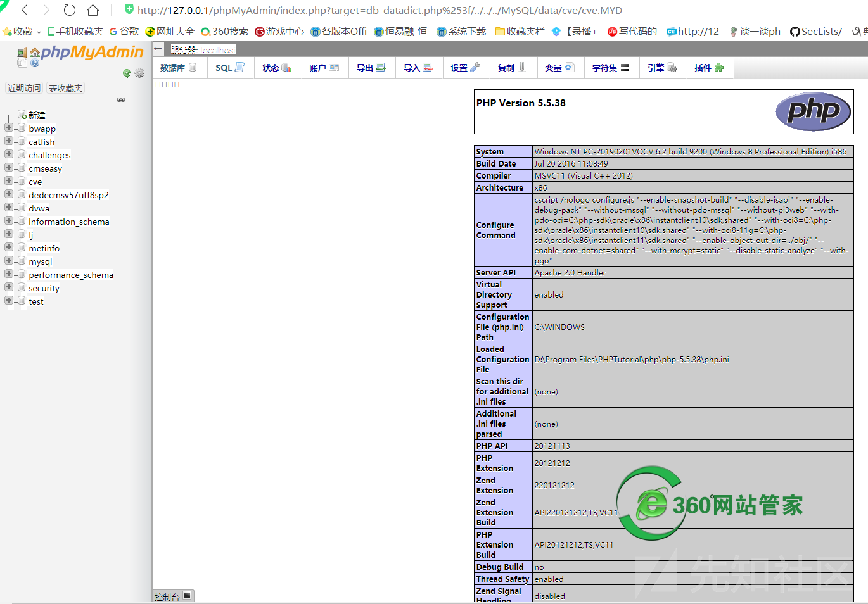Expand the information_schema database node

coord(9,220)
